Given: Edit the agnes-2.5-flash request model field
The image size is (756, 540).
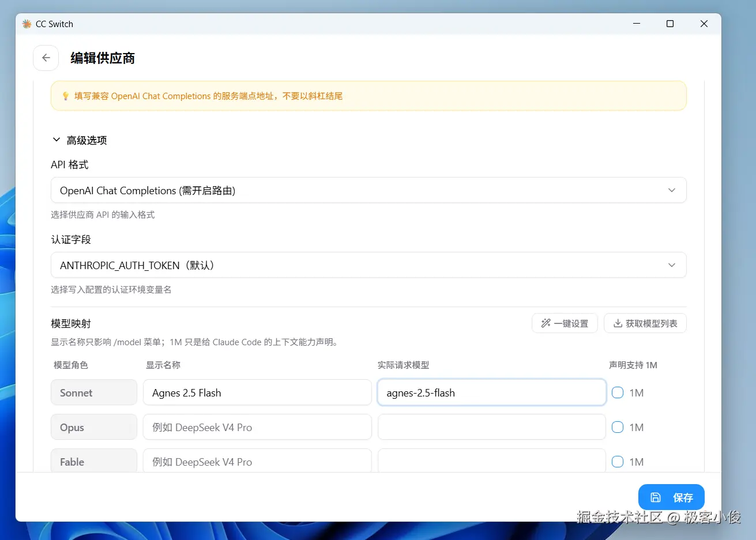Looking at the screenshot, I should tap(492, 392).
